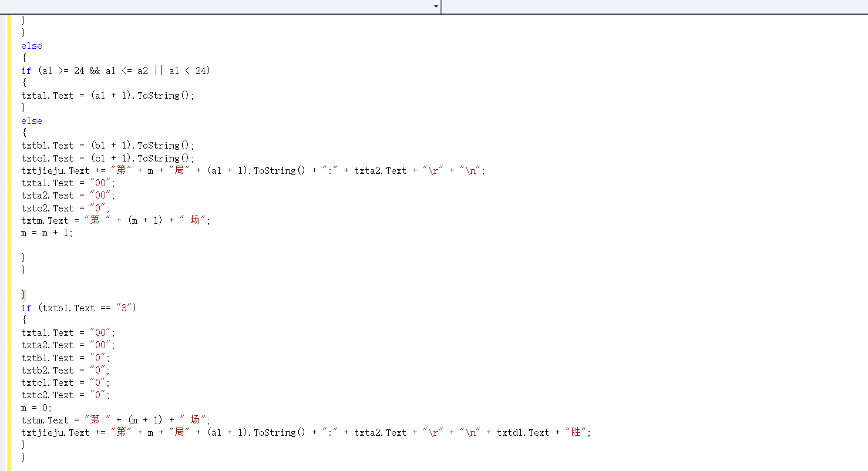Viewport: 868px width, 471px height.
Task: Click the 'else' keyword below 'txta1.Text = (a1 + 1)' block
Action: tap(32, 121)
